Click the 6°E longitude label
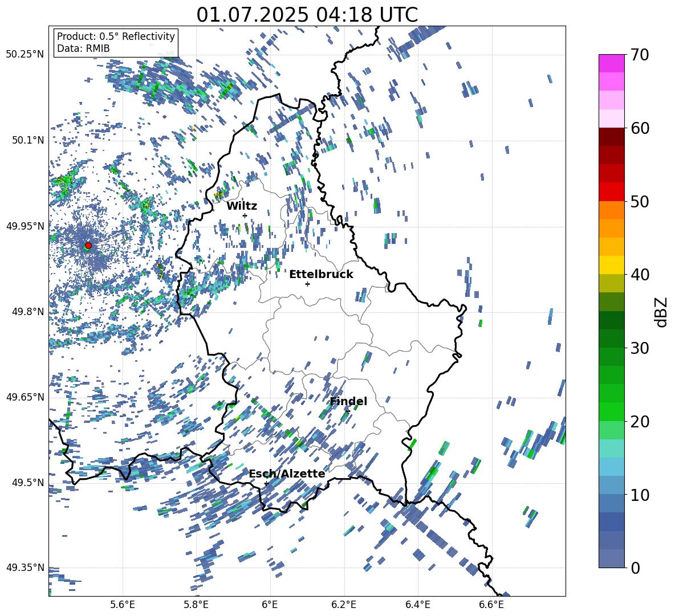 click(270, 605)
